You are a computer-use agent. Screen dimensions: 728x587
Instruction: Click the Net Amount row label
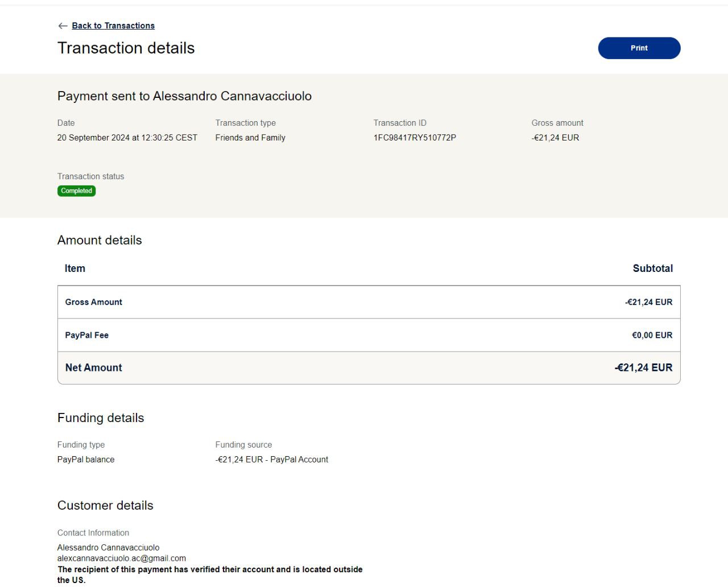coord(94,367)
